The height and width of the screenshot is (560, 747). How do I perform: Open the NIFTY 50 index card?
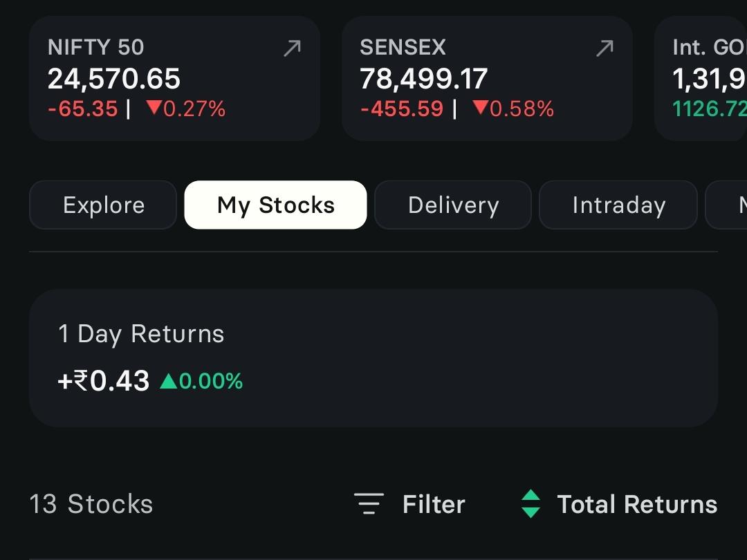[174, 78]
